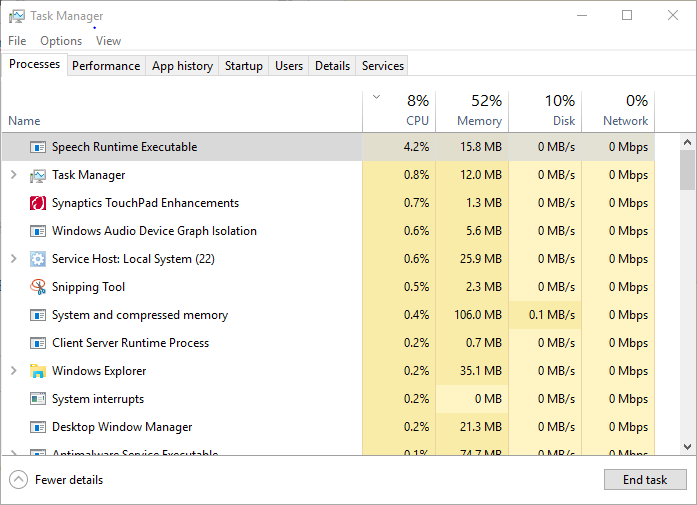Screen dimensions: 697x505
Task: Click the Service Host Local System gear icon
Action: [38, 259]
